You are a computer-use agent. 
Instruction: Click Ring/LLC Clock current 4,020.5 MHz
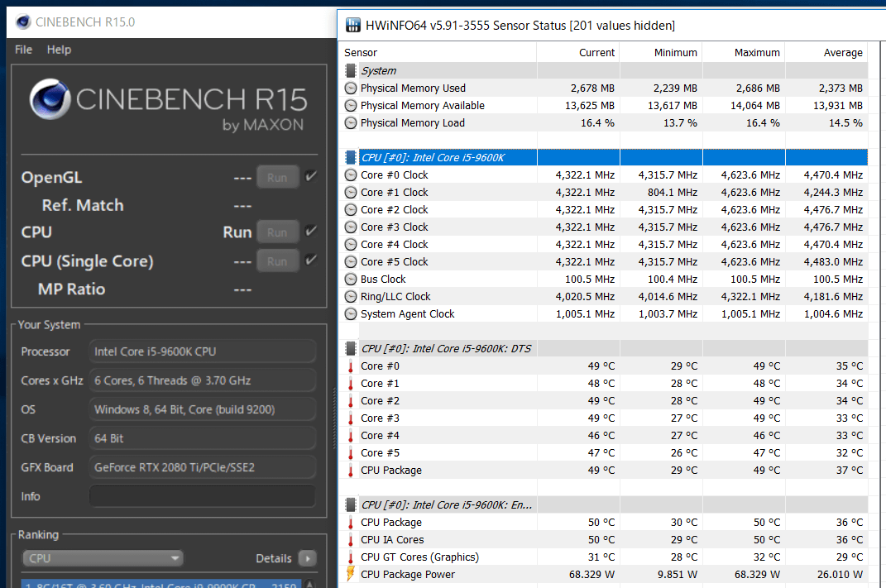click(585, 297)
